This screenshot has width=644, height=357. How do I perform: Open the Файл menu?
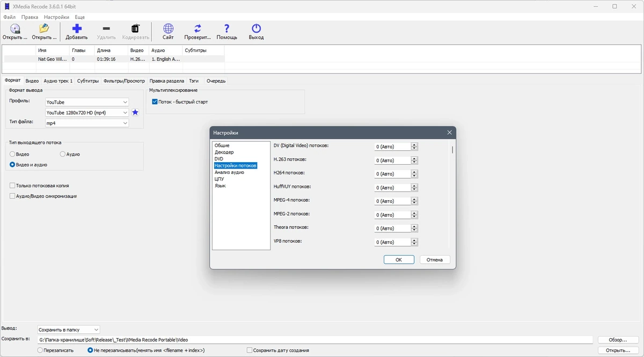point(9,17)
